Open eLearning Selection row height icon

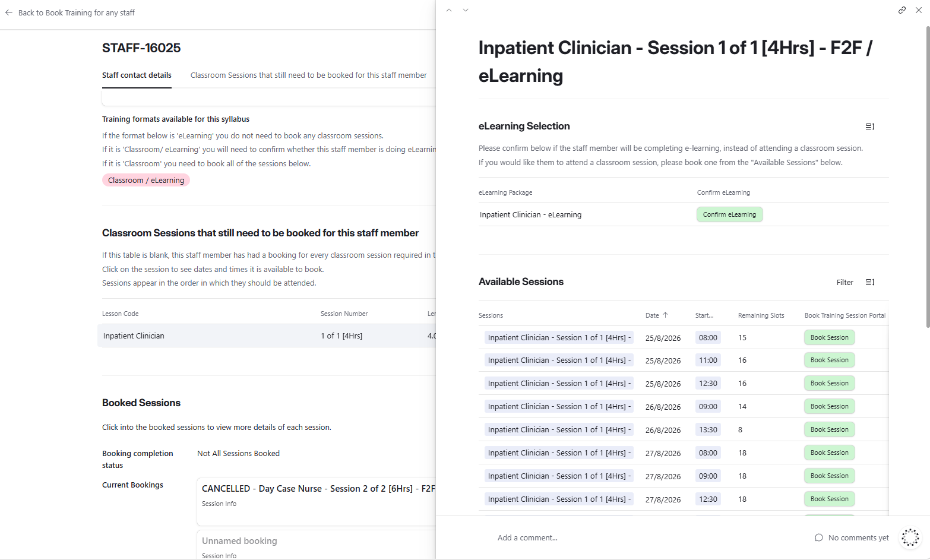(x=870, y=126)
